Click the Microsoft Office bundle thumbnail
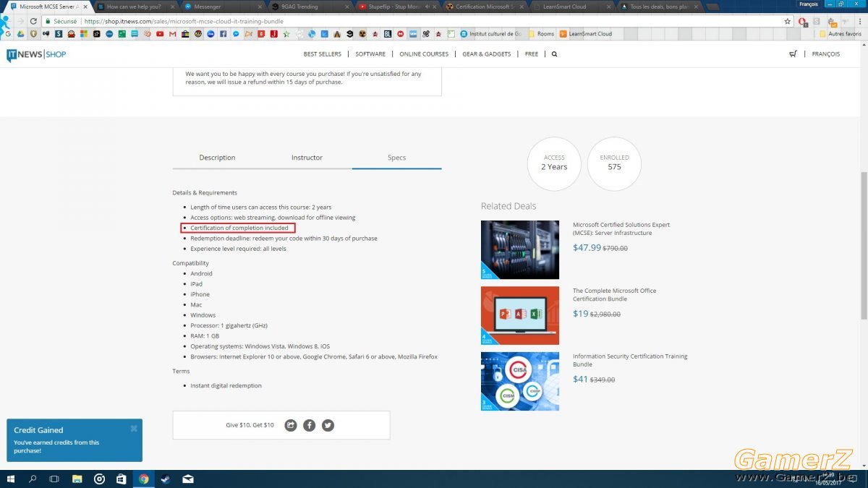The height and width of the screenshot is (488, 868). pyautogui.click(x=520, y=315)
